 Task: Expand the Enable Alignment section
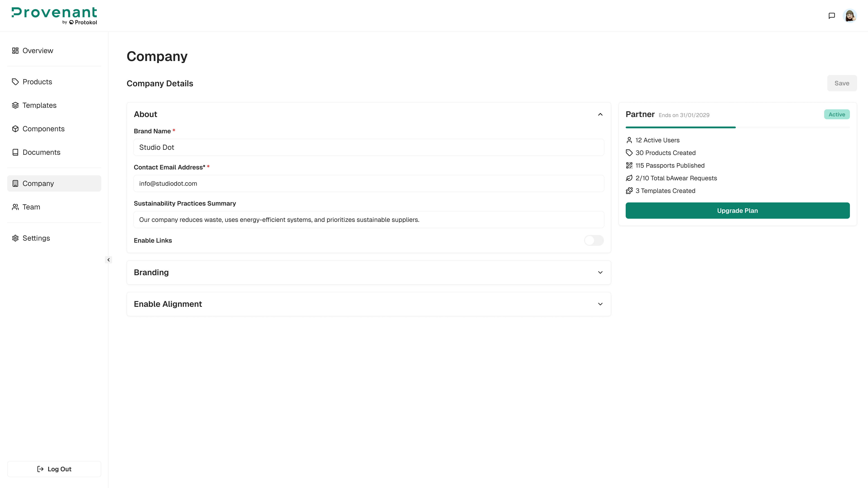pos(600,304)
